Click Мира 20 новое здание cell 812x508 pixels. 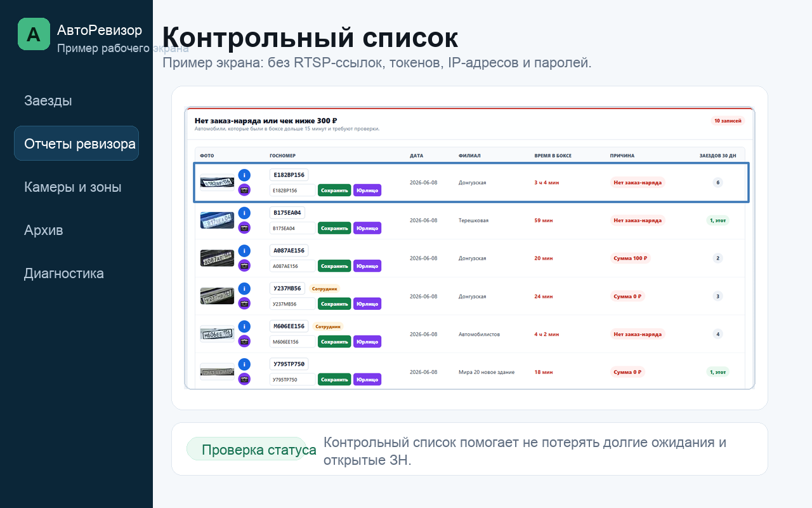coord(487,372)
